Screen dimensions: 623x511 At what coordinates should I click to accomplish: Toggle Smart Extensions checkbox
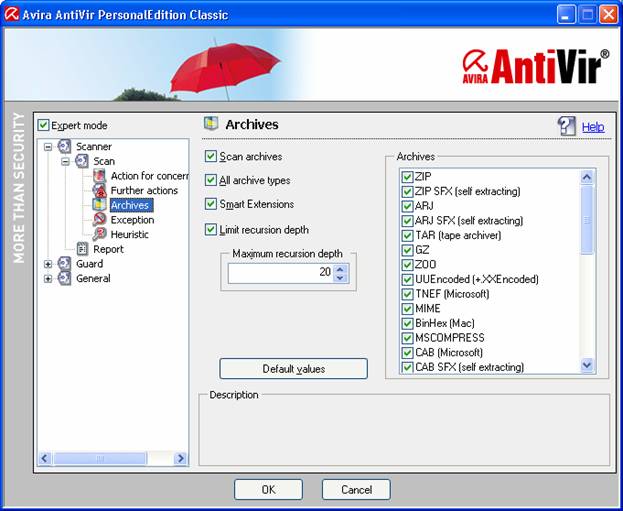pyautogui.click(x=210, y=204)
